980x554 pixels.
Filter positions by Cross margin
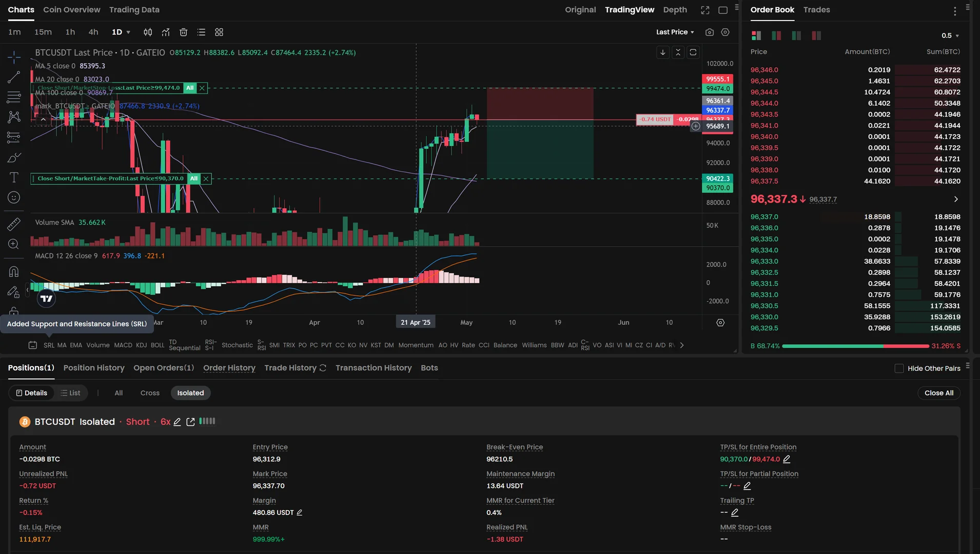(x=150, y=393)
